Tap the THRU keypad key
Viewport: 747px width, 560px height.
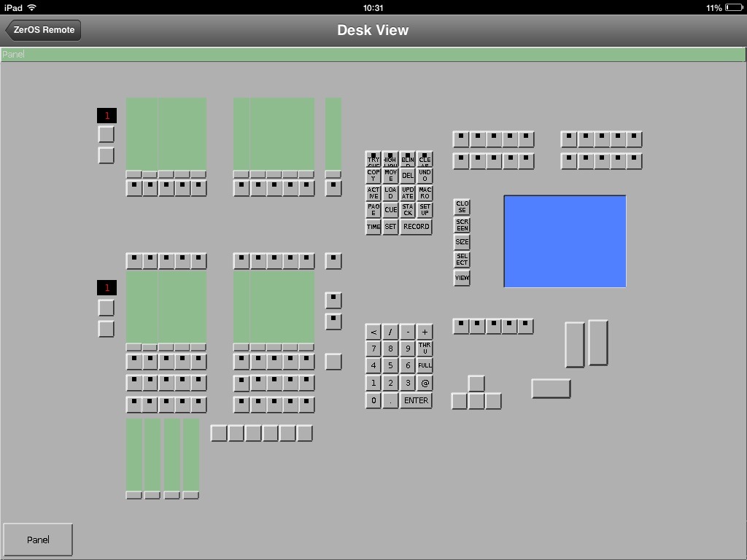point(425,349)
